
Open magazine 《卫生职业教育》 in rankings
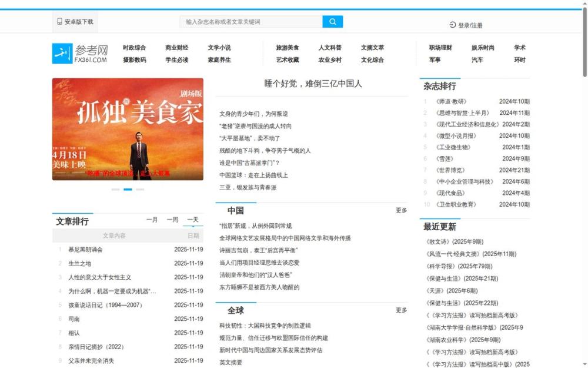pos(456,204)
